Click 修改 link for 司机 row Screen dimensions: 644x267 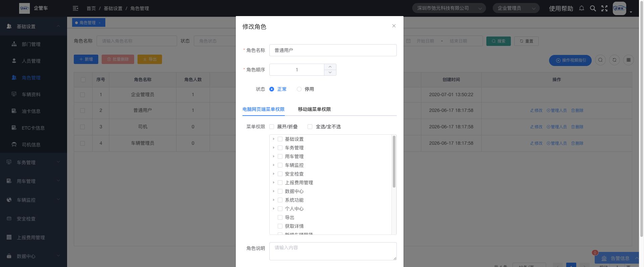pos(536,127)
